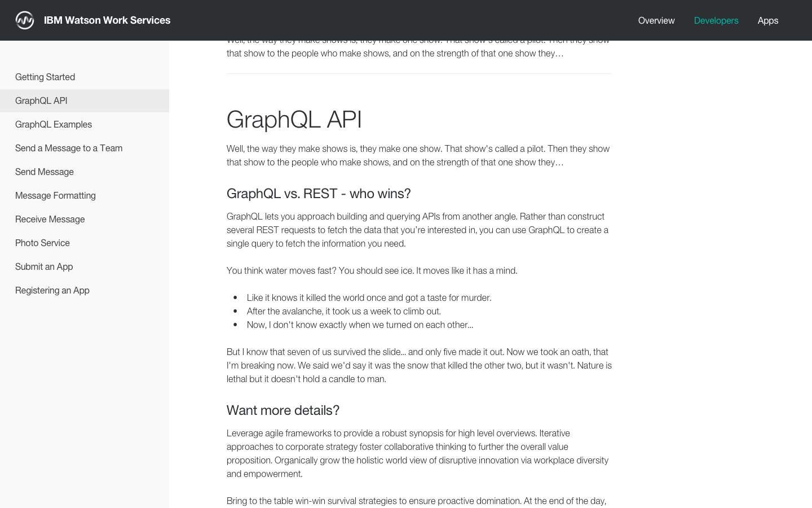Go to the Apps nav item
The image size is (812, 508).
pyautogui.click(x=768, y=20)
